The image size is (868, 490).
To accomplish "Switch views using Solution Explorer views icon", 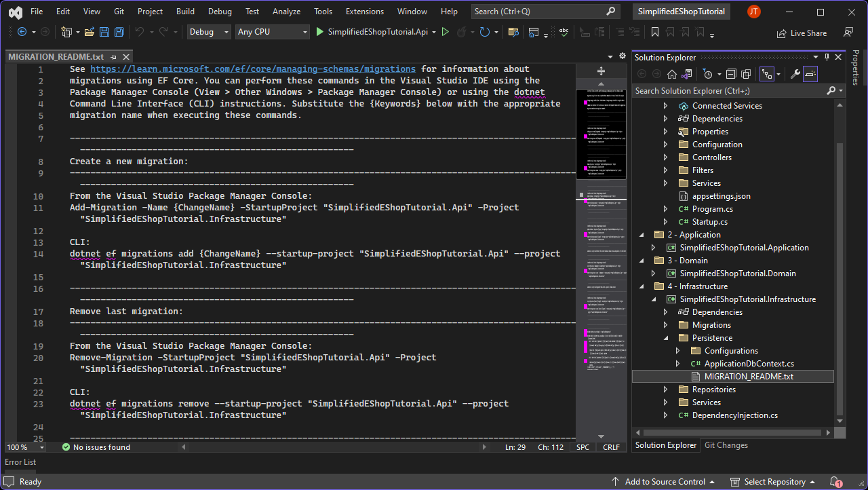I will tap(687, 74).
